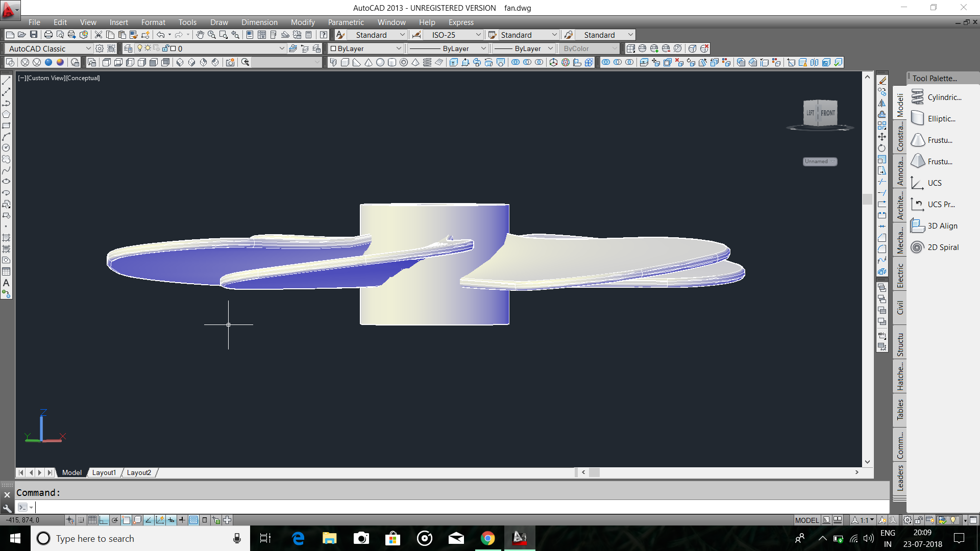
Task: Switch to the Layout1 tab
Action: click(x=104, y=472)
